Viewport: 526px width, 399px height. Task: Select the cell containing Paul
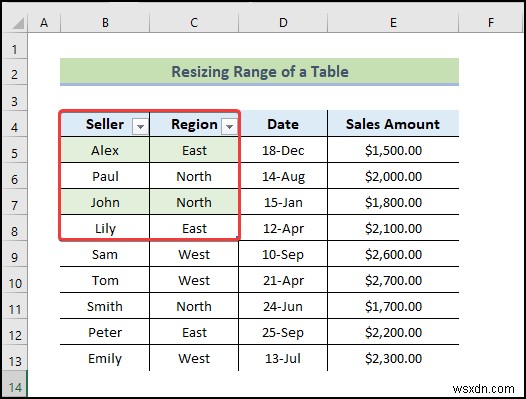(105, 176)
